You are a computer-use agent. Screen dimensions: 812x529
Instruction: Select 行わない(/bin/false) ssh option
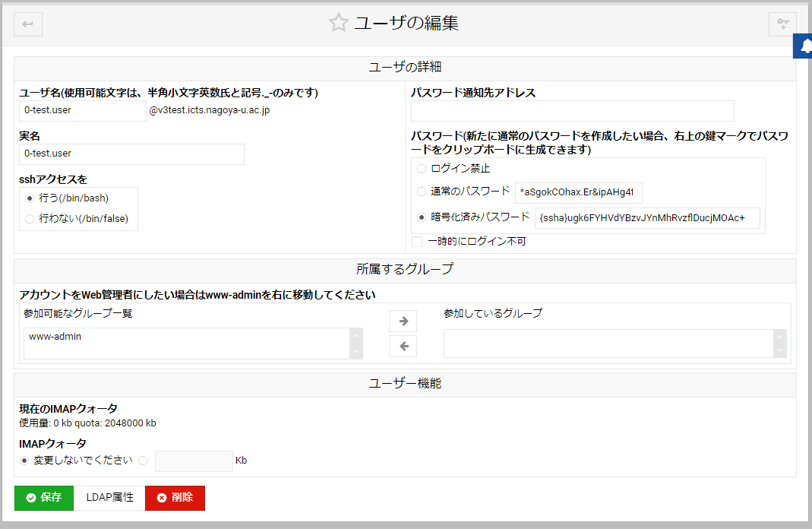30,219
